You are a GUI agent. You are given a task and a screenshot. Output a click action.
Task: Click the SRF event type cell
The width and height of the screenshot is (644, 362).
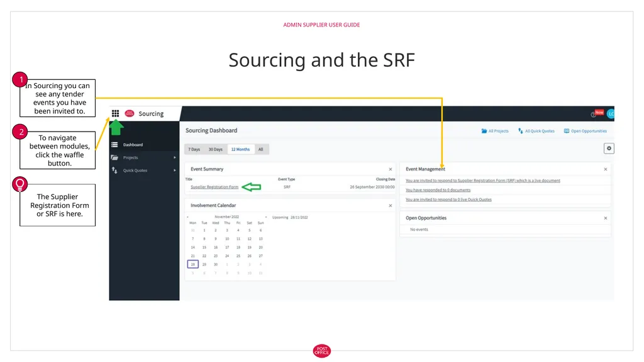287,187
